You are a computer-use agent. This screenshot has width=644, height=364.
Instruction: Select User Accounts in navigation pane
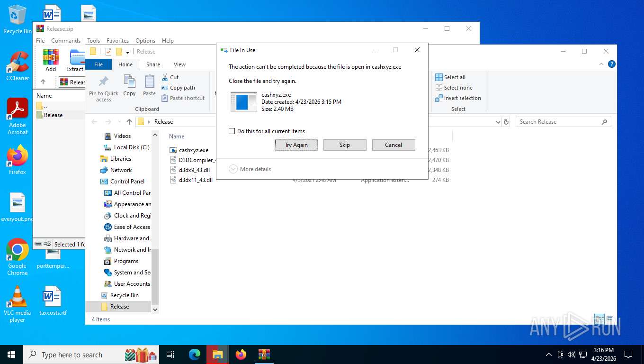[132, 284]
